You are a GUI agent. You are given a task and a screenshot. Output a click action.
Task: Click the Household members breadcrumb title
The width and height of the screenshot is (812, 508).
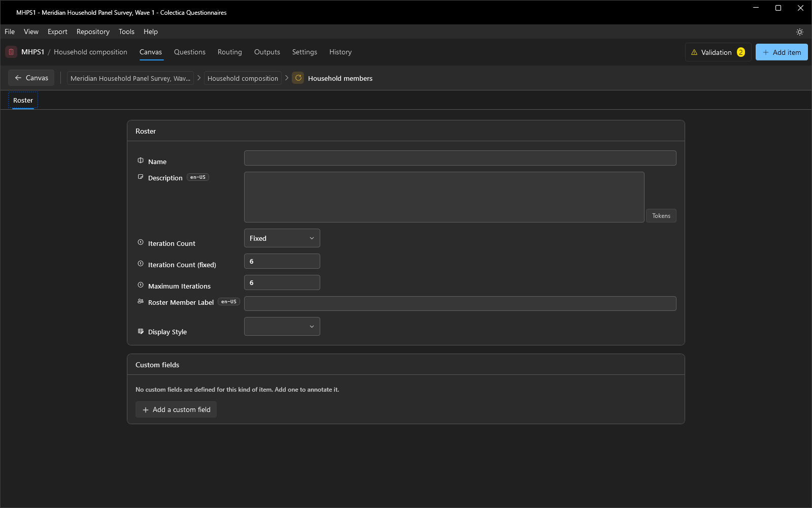pyautogui.click(x=340, y=78)
